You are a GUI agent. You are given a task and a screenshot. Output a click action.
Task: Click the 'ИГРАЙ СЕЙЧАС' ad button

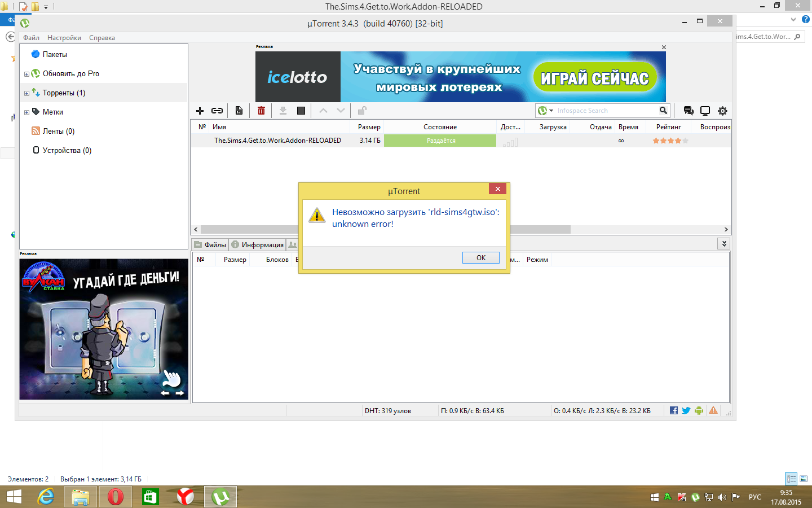pos(595,78)
